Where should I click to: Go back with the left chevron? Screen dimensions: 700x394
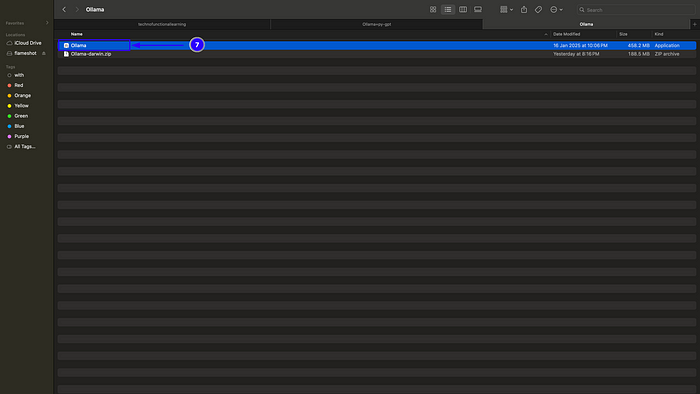tap(64, 9)
